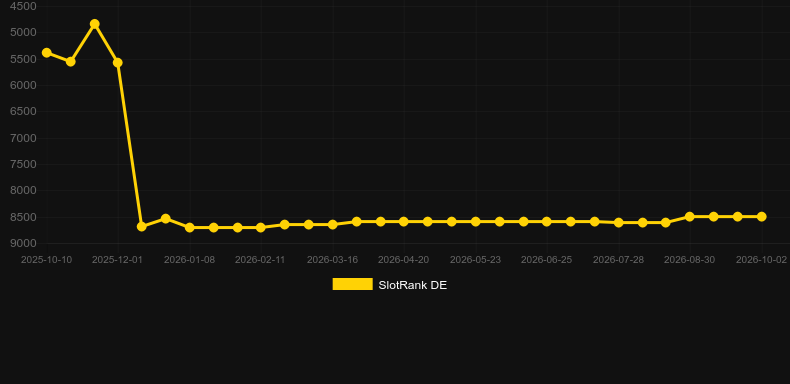Select the data point at the bottom of the steep drop

142,226
